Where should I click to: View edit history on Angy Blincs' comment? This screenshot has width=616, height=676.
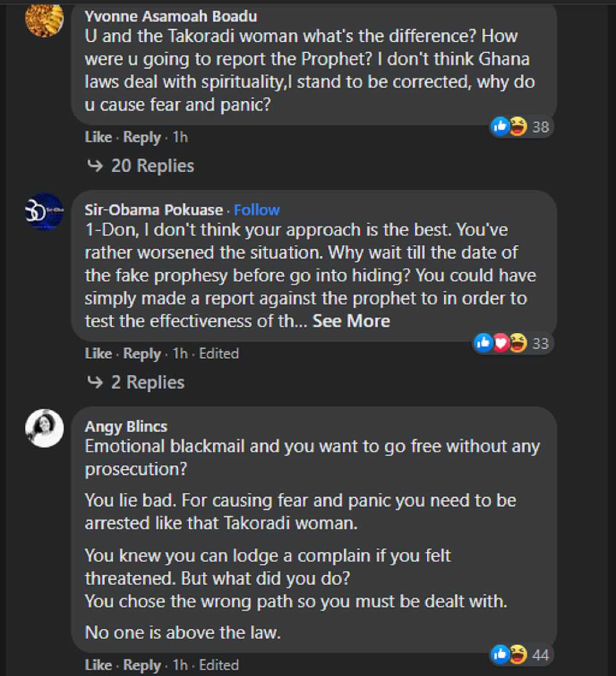[x=218, y=665]
